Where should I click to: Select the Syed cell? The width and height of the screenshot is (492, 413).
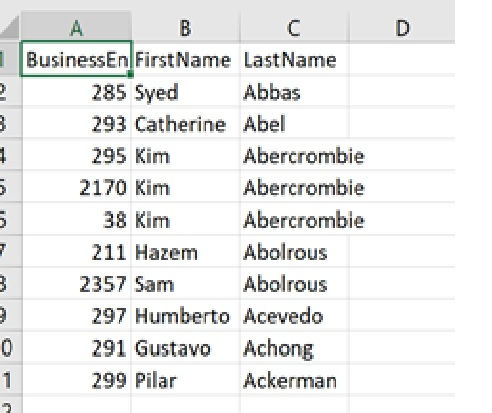click(x=186, y=92)
